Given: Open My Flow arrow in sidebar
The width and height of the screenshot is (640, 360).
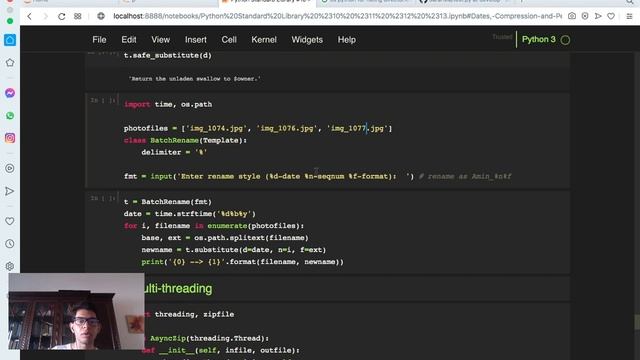Looking at the screenshot, I should coord(10,191).
